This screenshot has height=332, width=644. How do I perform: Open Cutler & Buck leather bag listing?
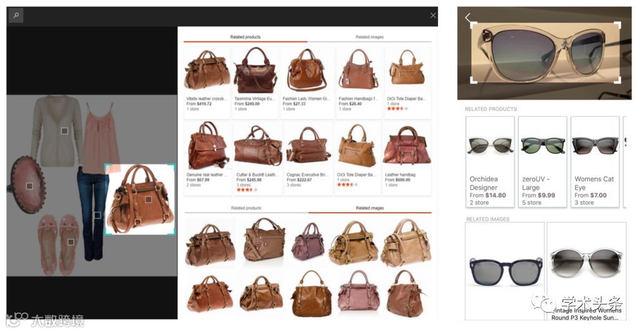coord(257,158)
